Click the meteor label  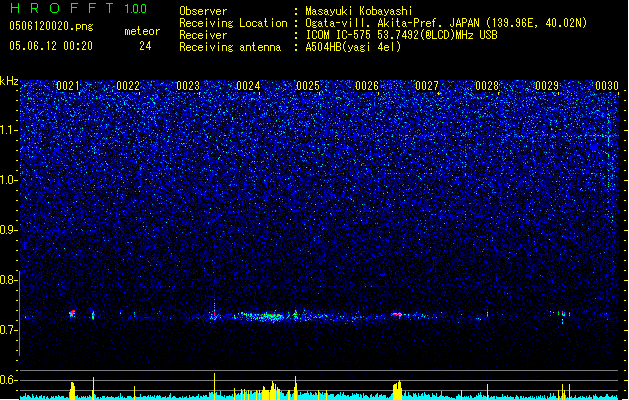(x=142, y=31)
